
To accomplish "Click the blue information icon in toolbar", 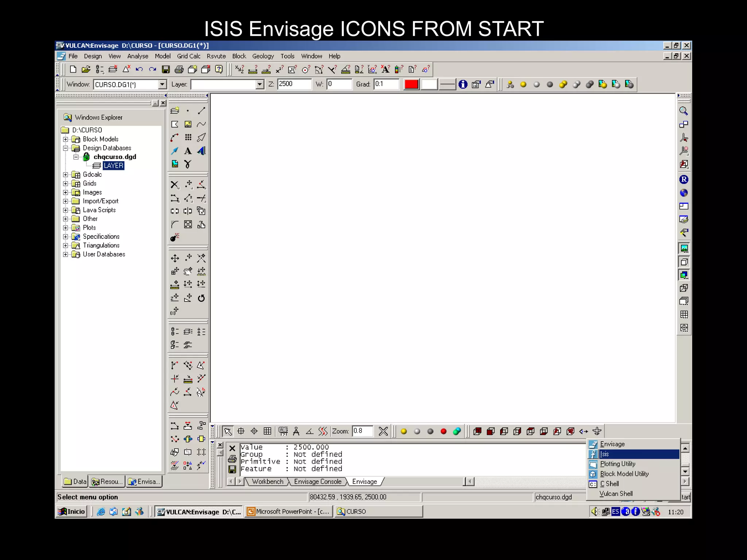I will pos(463,85).
